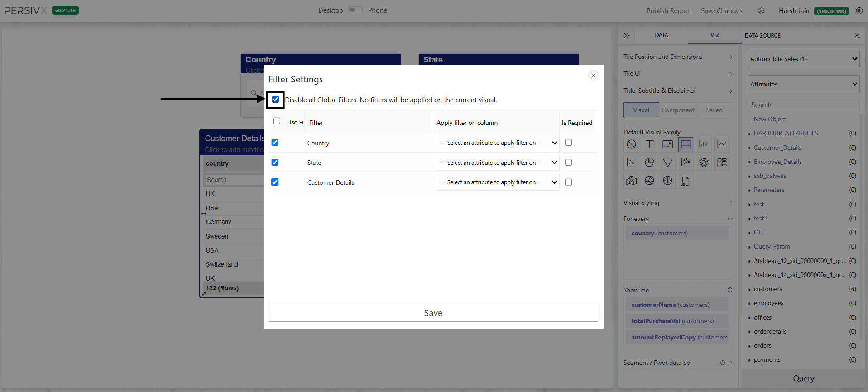Expand 'Tile Position and Dimensions' section
The width and height of the screenshot is (868, 392).
click(x=677, y=57)
